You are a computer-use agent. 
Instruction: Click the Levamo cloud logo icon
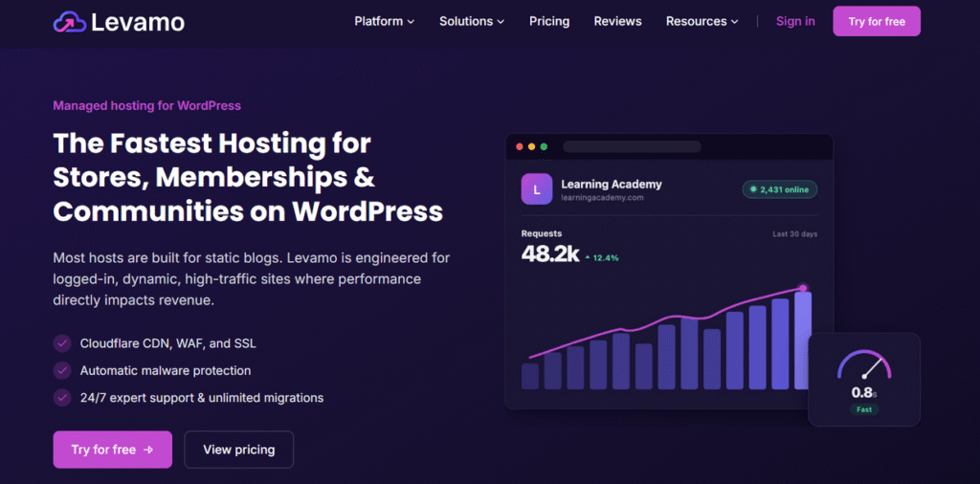pyautogui.click(x=70, y=22)
